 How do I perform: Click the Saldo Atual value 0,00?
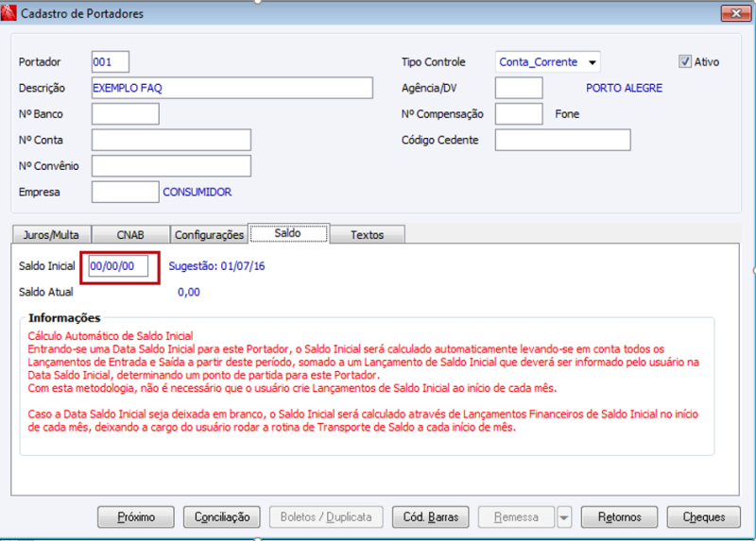pos(188,292)
